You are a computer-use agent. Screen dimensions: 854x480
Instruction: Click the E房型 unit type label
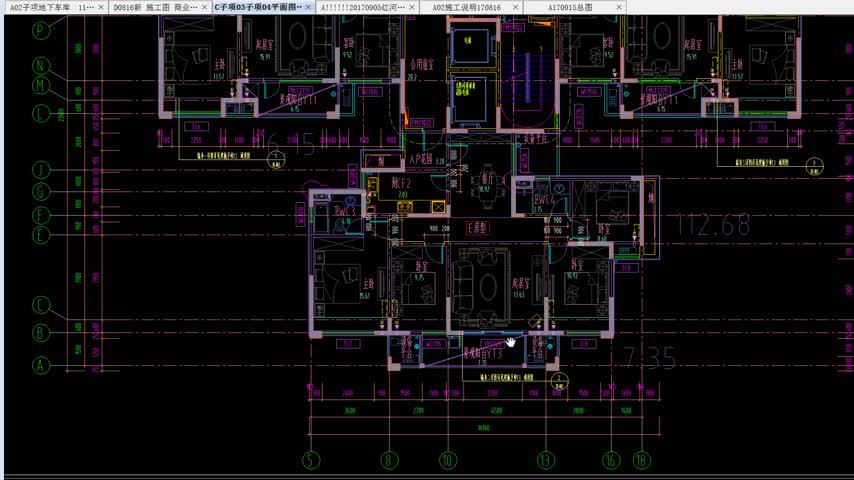coord(480,228)
